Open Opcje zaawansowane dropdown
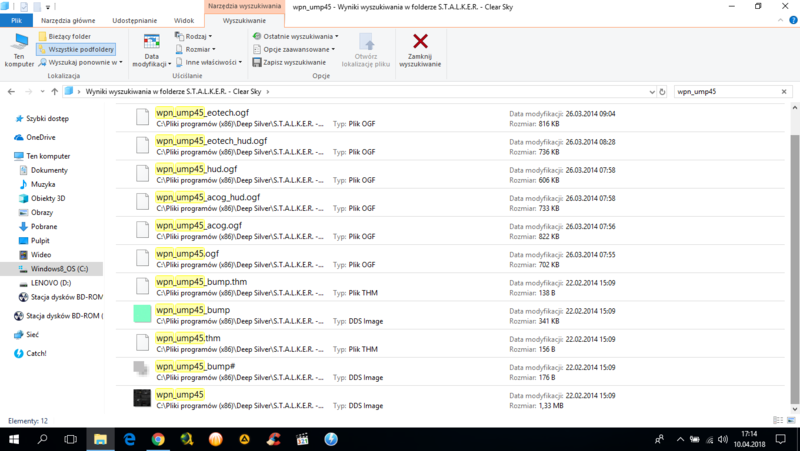800x451 pixels. coord(294,49)
